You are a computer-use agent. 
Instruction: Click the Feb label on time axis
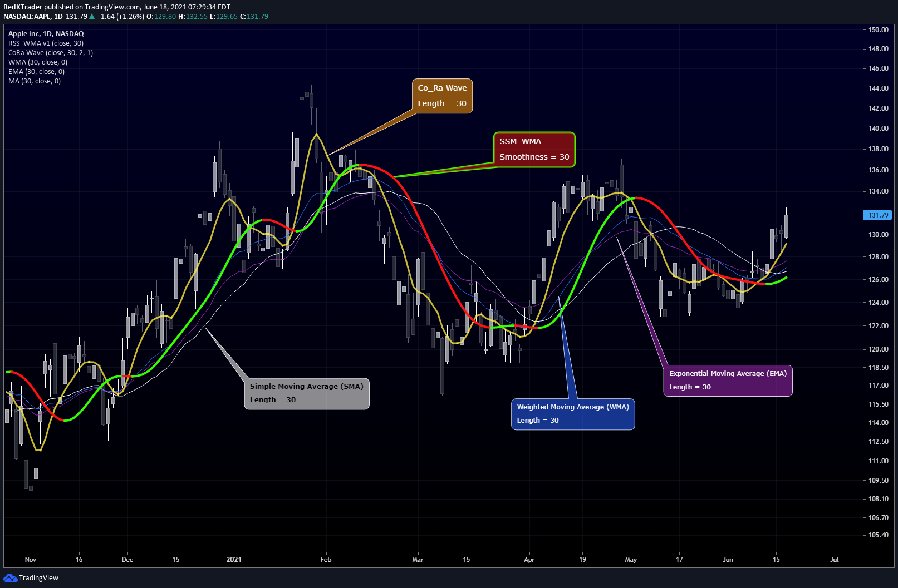tap(326, 560)
